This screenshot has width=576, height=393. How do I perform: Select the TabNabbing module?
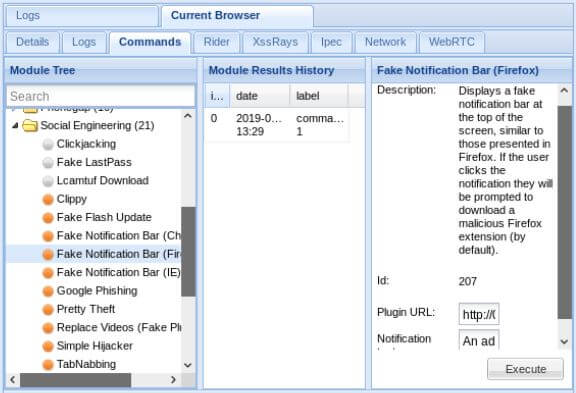click(86, 364)
